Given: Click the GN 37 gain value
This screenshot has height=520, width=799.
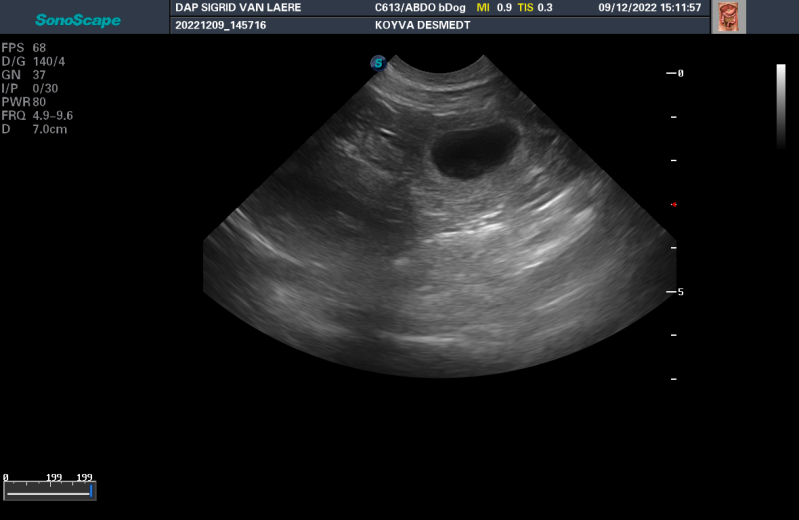Looking at the screenshot, I should [x=24, y=75].
